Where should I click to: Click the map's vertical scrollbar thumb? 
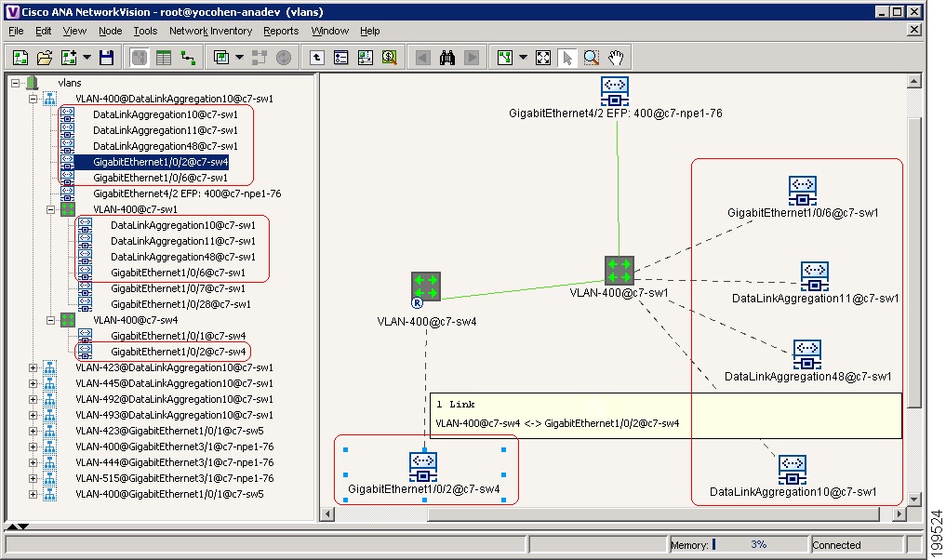pyautogui.click(x=914, y=262)
